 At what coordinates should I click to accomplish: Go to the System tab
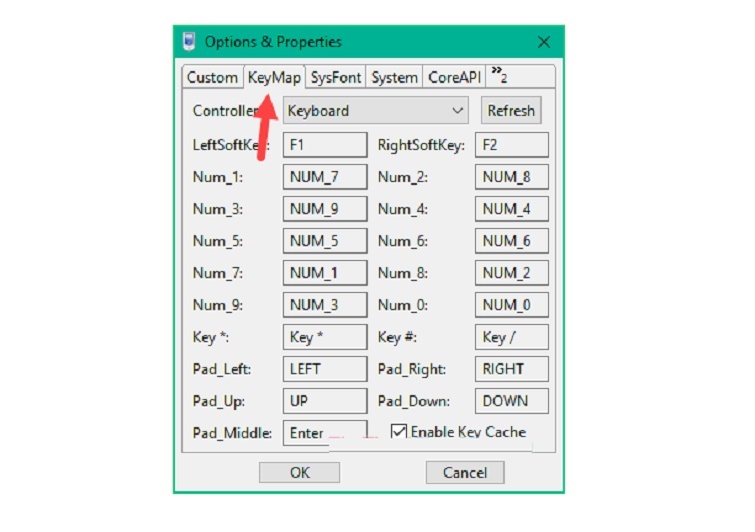pyautogui.click(x=394, y=77)
